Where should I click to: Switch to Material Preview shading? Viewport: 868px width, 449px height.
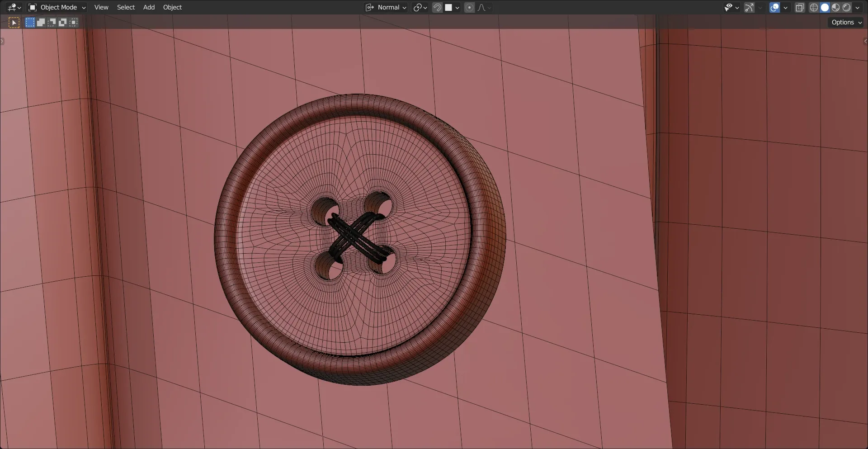click(835, 7)
